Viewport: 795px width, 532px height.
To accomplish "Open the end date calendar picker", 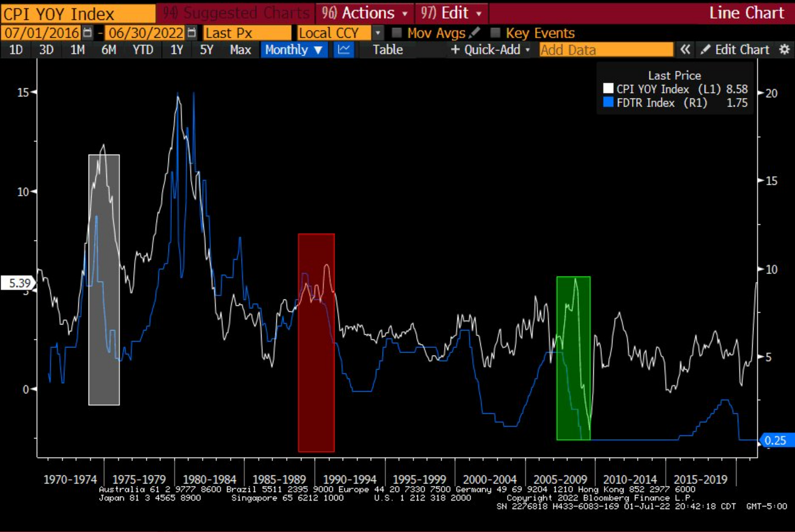I will 192,33.
